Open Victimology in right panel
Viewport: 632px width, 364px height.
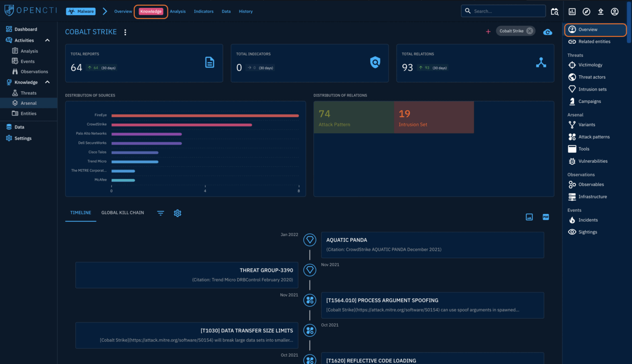click(x=596, y=65)
